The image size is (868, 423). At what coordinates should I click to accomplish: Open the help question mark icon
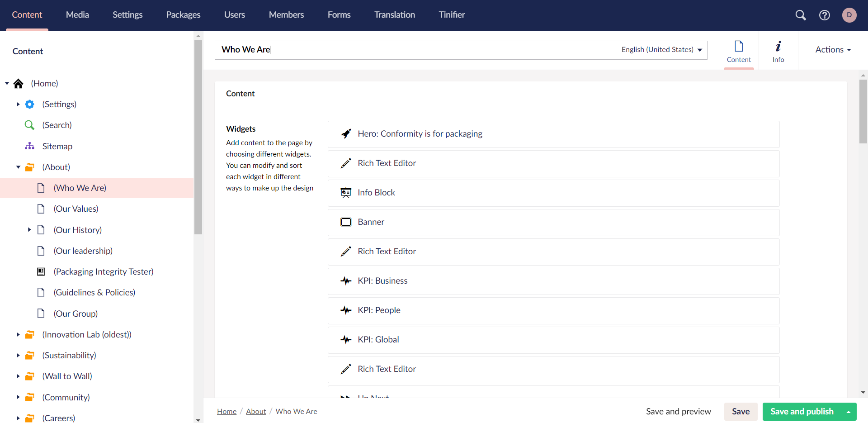[x=825, y=15]
